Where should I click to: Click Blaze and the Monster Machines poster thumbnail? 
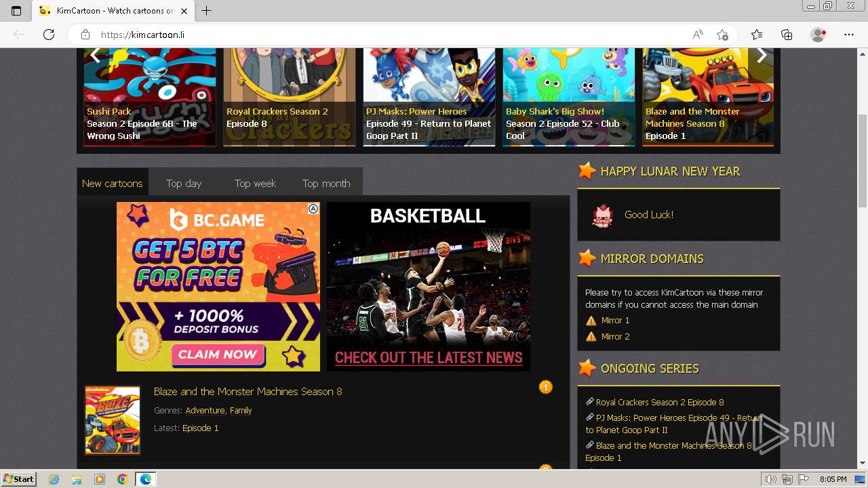pyautogui.click(x=113, y=420)
